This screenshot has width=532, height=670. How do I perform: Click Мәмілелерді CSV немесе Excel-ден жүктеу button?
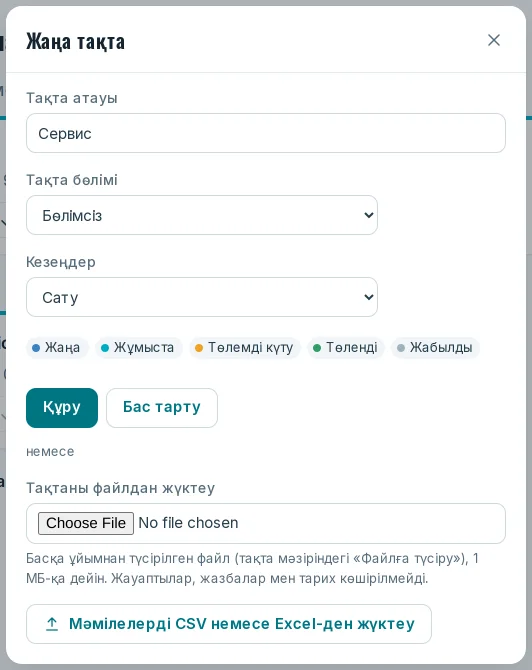229,624
